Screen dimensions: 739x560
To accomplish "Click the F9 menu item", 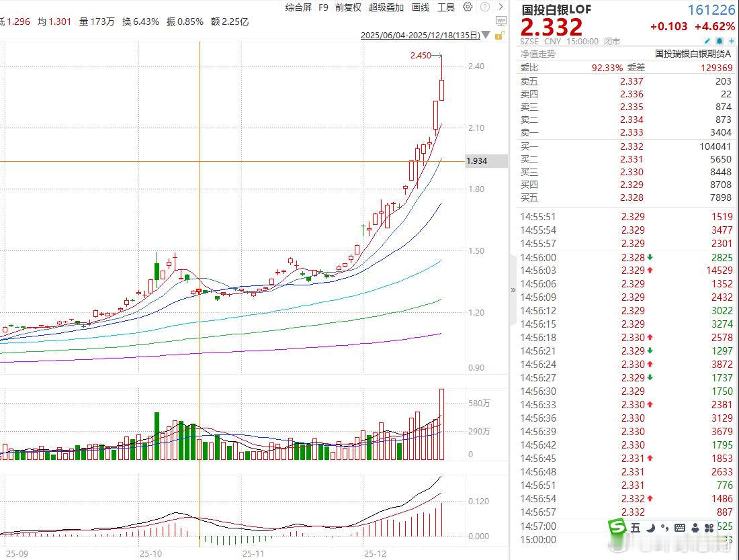I will coord(324,7).
